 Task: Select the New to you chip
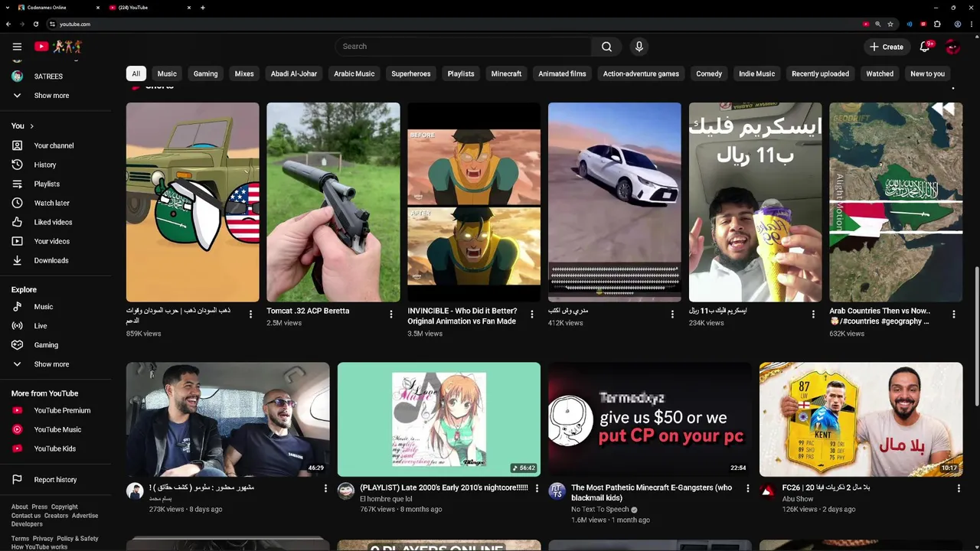click(x=927, y=73)
